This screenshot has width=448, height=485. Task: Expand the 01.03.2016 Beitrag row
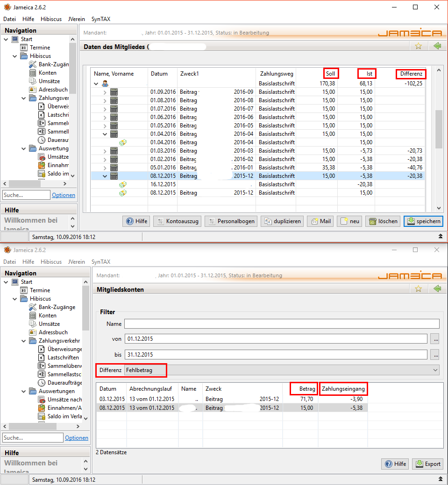(105, 151)
